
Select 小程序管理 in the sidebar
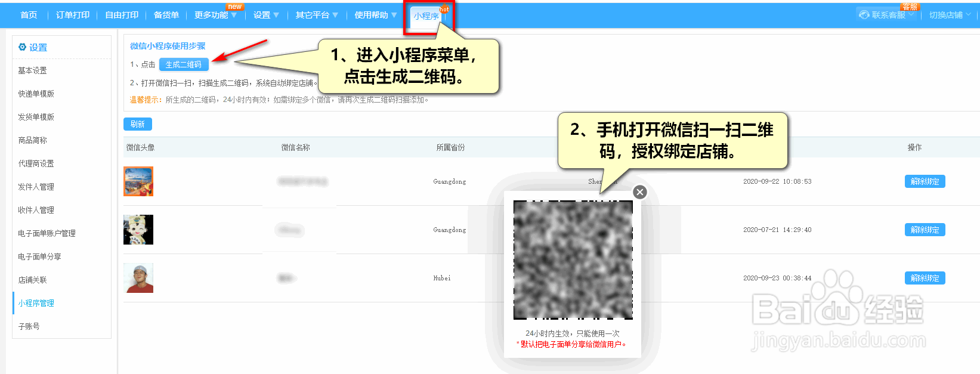click(36, 303)
